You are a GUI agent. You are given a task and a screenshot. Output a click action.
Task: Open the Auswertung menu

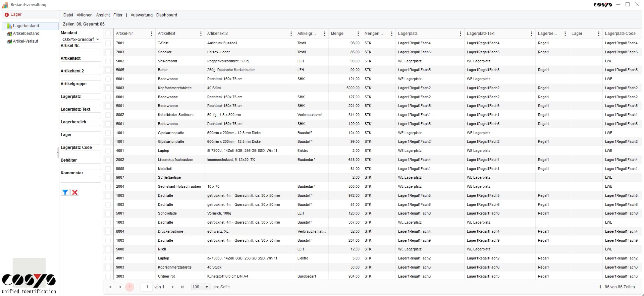click(x=142, y=15)
